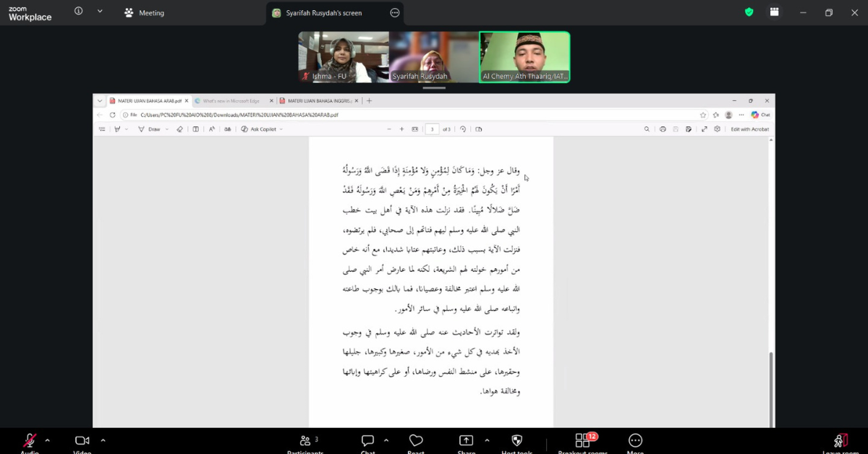Expand audio options arrow beside Audio
The height and width of the screenshot is (454, 868).
[x=47, y=440]
